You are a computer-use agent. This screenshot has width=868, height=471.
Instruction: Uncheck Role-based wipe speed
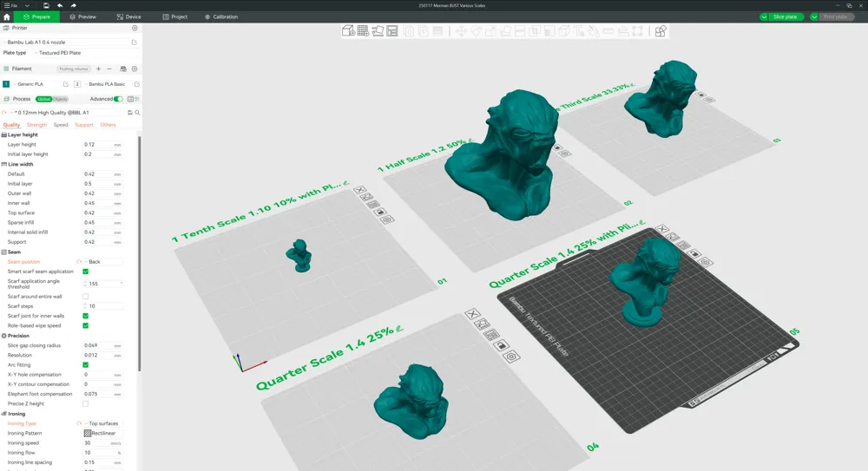(85, 325)
